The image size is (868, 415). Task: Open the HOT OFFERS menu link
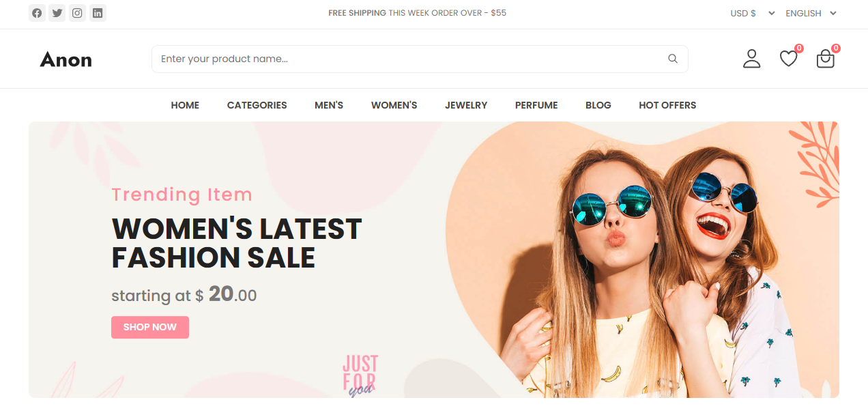[x=667, y=105]
